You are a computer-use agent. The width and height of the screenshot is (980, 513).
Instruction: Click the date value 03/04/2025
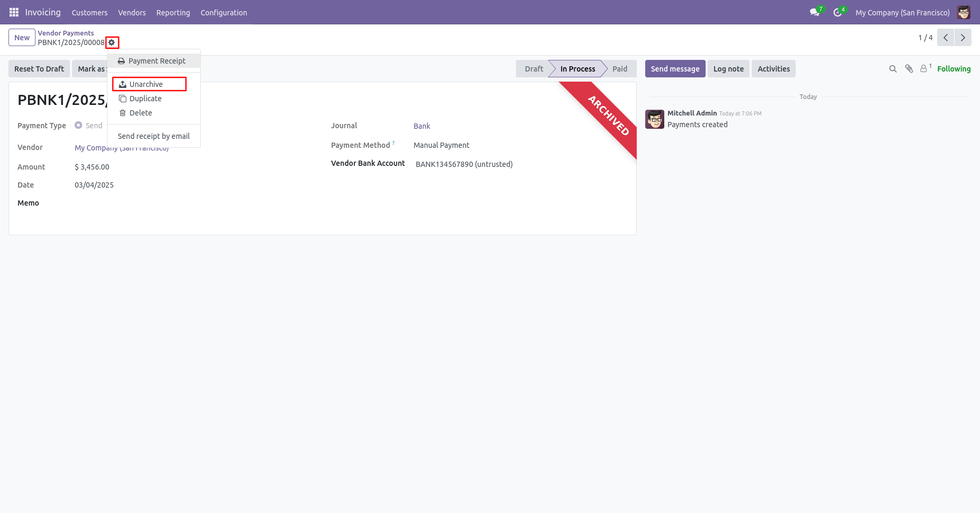pyautogui.click(x=94, y=185)
